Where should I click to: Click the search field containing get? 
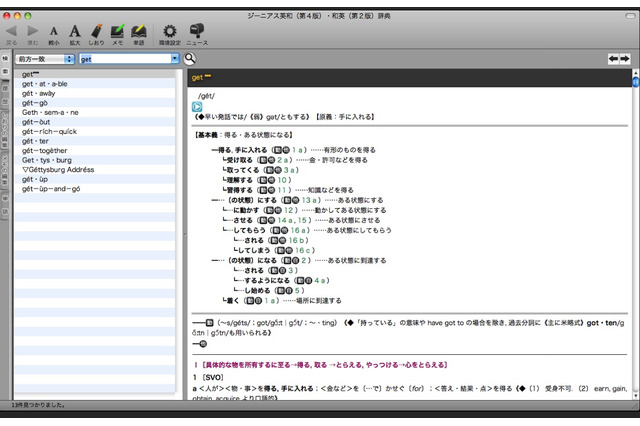pos(125,59)
